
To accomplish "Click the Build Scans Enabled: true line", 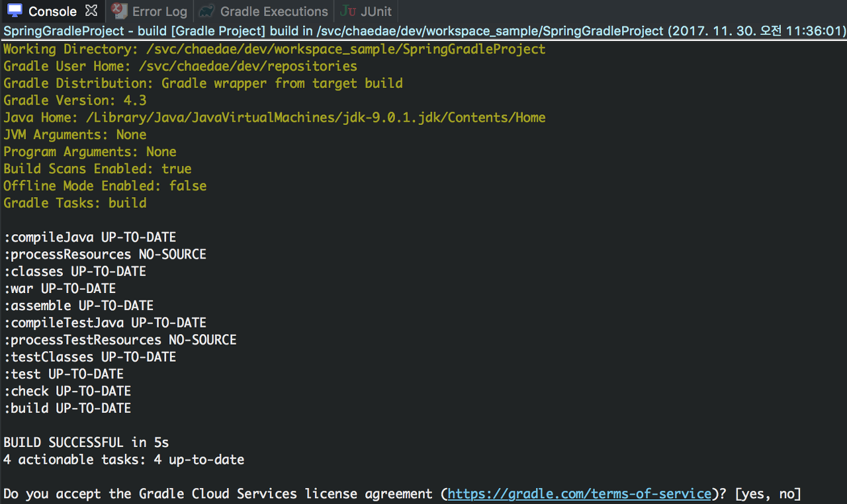I will tap(97, 169).
